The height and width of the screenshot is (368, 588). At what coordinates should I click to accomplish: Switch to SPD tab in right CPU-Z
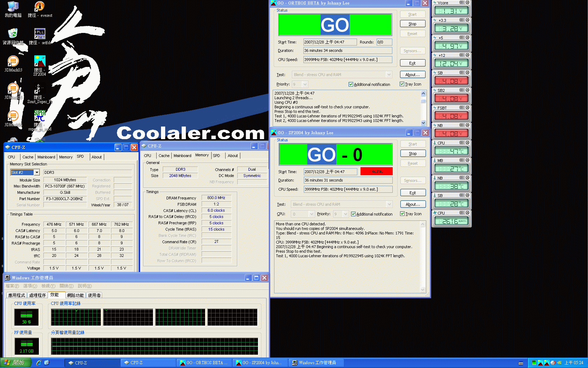click(x=217, y=156)
